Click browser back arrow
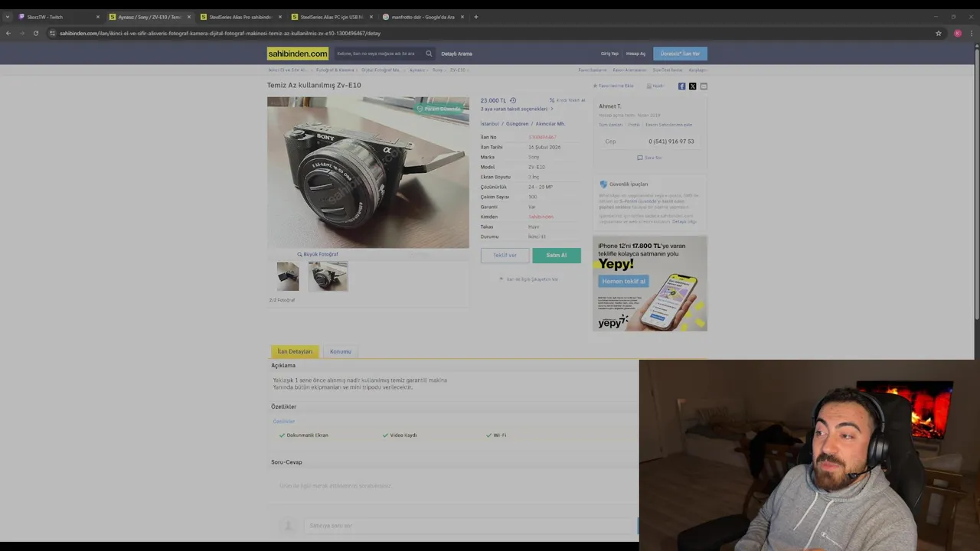The height and width of the screenshot is (551, 980). coord(8,33)
